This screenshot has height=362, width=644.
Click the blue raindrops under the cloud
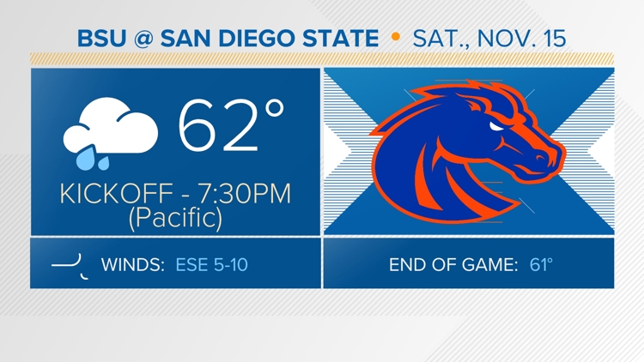(x=86, y=158)
